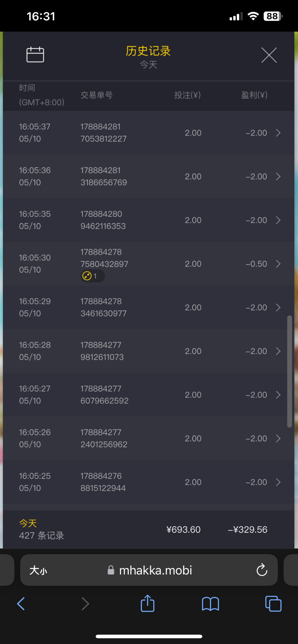
Task: Select the 16:05:27 record row
Action: tap(145, 395)
